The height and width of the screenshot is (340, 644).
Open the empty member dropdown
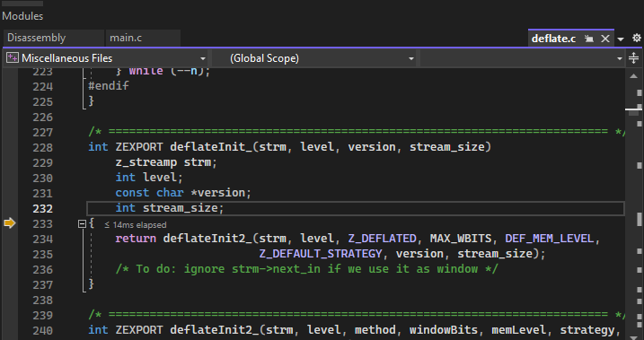tap(522, 58)
